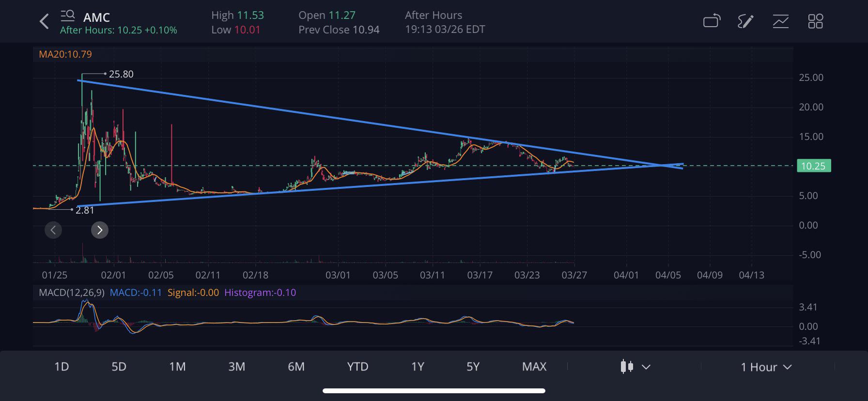The height and width of the screenshot is (401, 868).
Task: Pan chart right with next arrow
Action: point(100,230)
